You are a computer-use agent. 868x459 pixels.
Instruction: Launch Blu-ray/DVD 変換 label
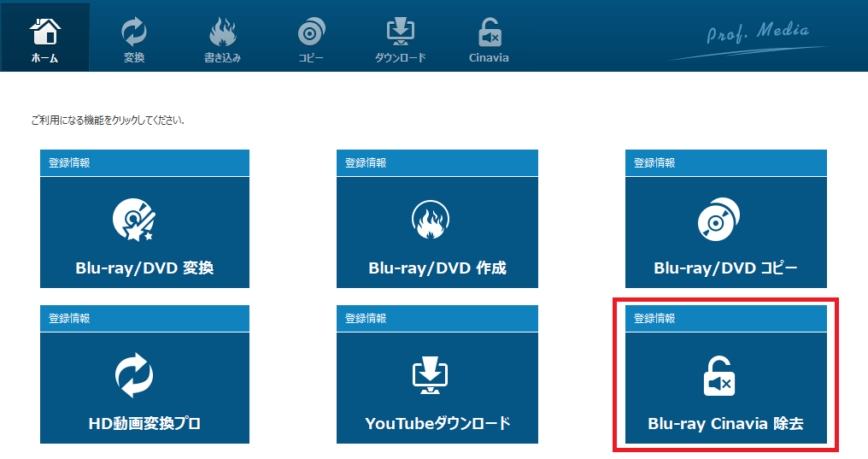(x=144, y=268)
